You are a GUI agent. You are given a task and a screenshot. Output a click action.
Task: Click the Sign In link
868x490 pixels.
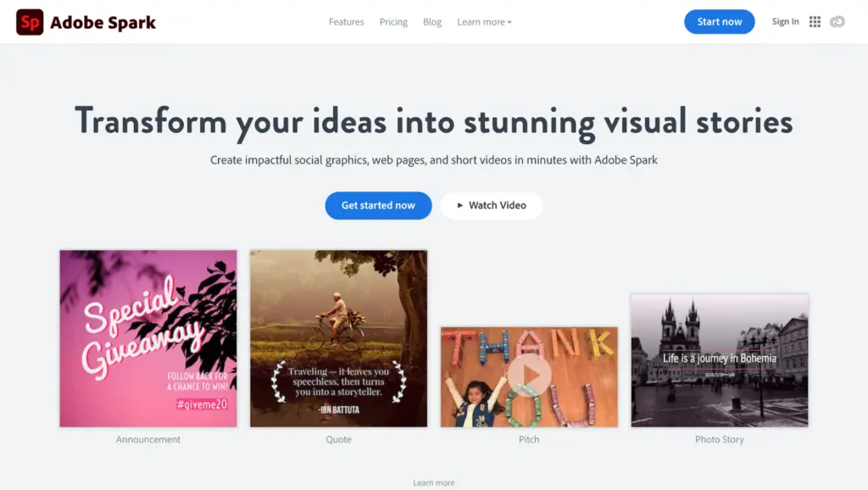(x=785, y=22)
